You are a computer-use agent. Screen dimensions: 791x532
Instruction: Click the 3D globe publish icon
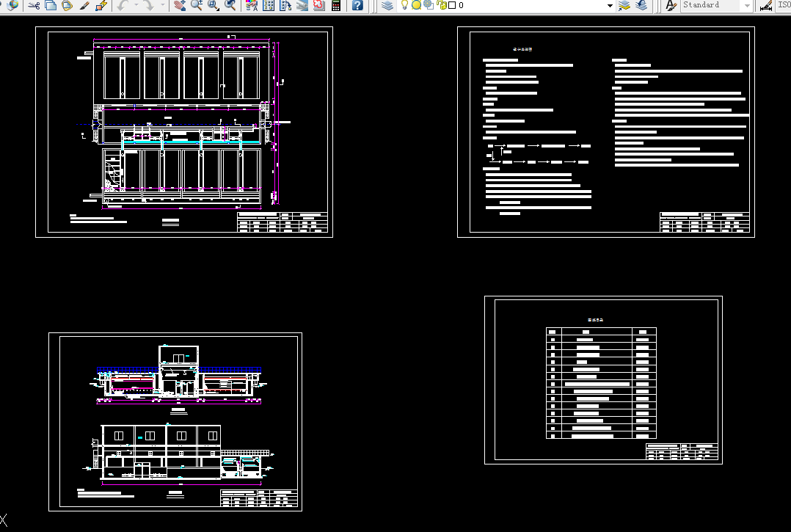(12, 6)
